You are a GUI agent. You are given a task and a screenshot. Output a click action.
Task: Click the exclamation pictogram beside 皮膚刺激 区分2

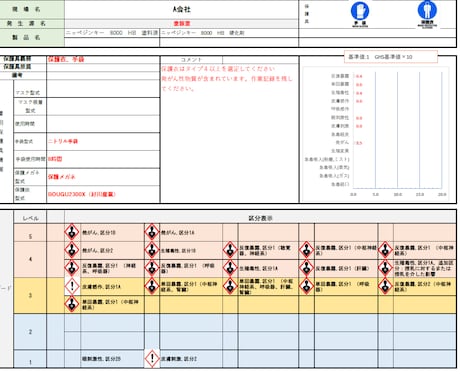pos(152,358)
